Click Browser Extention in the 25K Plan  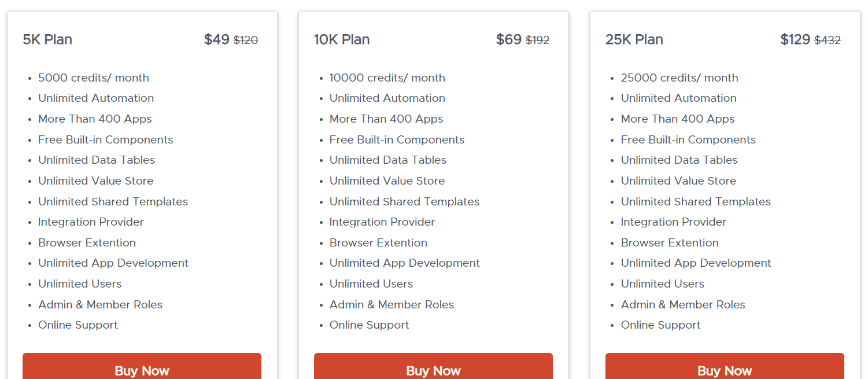[x=669, y=242]
